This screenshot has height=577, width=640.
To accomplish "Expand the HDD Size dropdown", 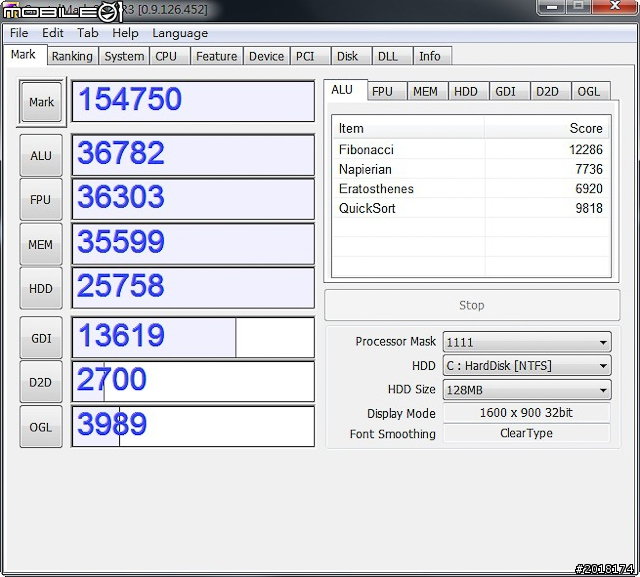I will click(x=526, y=390).
